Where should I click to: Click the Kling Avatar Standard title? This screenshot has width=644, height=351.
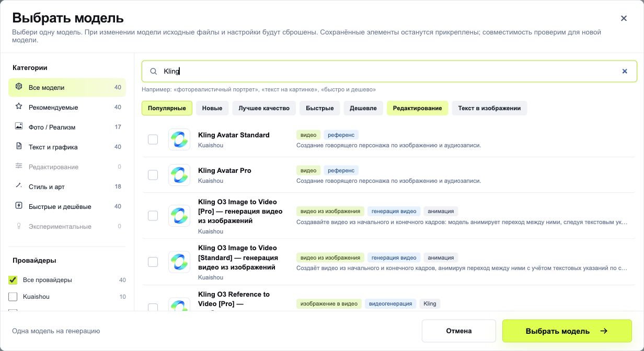click(234, 135)
